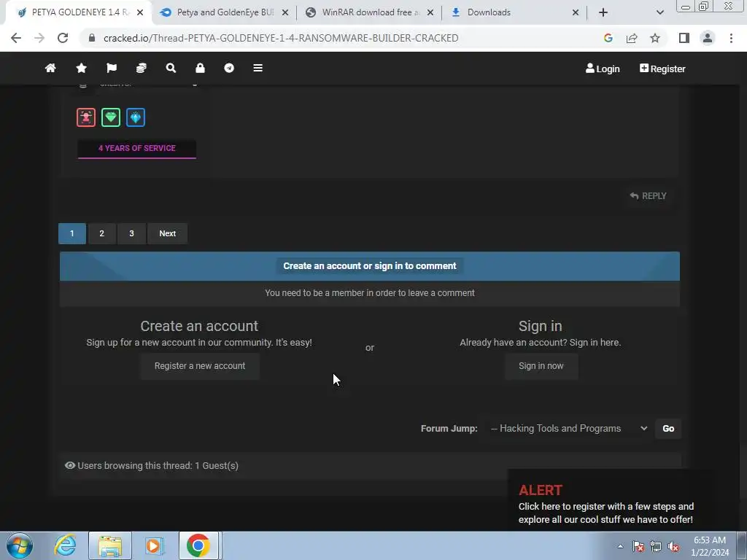Close the Downloads tab
Viewport: 747px width, 560px height.
pos(576,12)
